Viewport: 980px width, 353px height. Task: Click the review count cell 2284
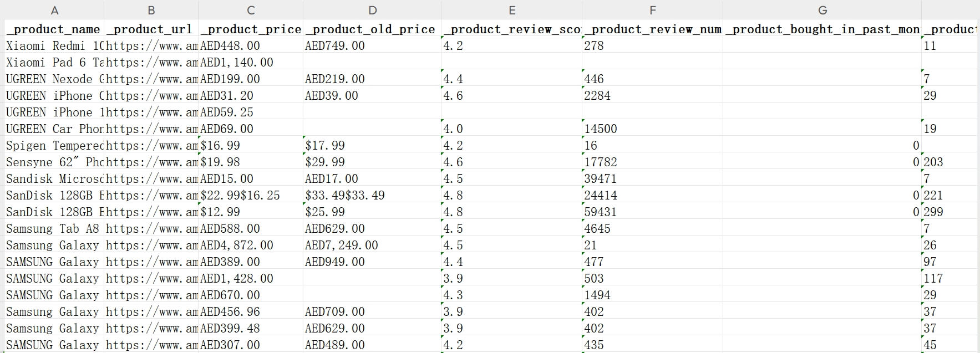coord(653,95)
